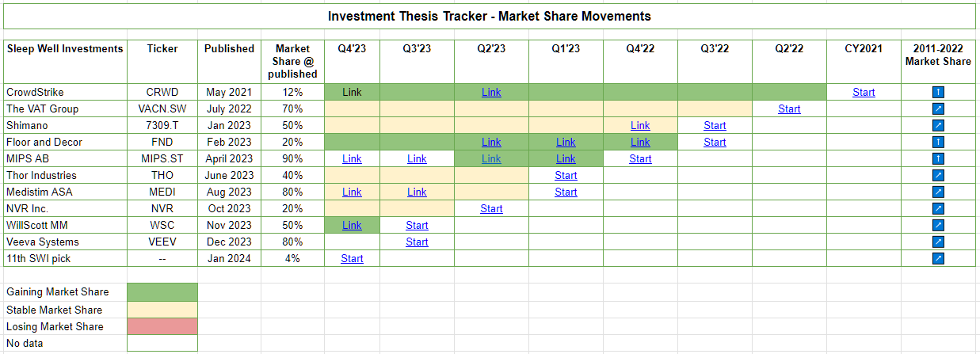Click the market share arrow icon for Shimano
The image size is (980, 354).
(938, 125)
